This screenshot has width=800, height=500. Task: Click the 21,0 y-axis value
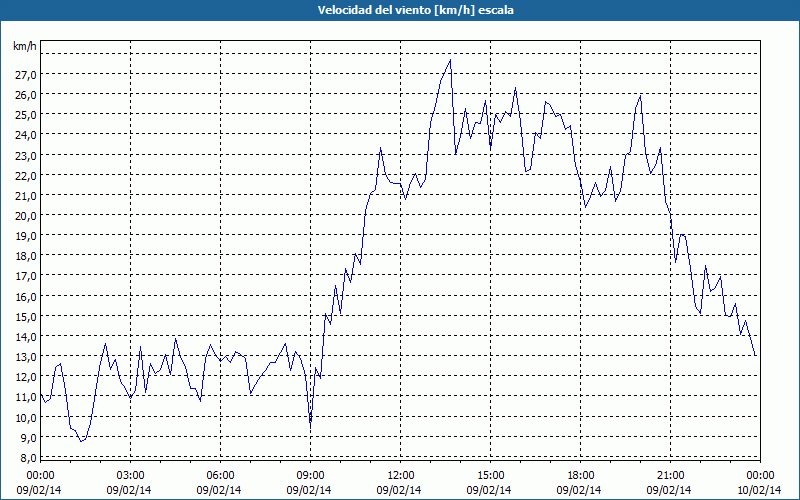tap(26, 195)
